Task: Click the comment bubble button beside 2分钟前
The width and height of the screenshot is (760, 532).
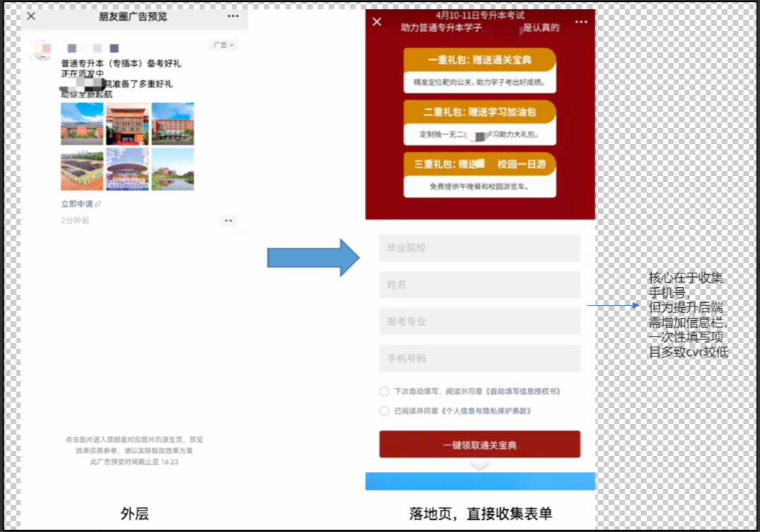Action: pyautogui.click(x=228, y=221)
